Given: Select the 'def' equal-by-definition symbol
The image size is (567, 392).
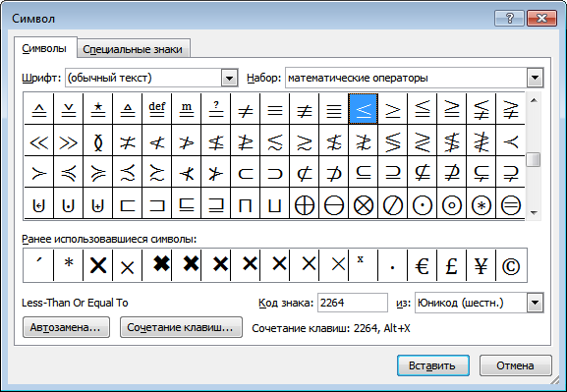Looking at the screenshot, I should click(x=157, y=109).
